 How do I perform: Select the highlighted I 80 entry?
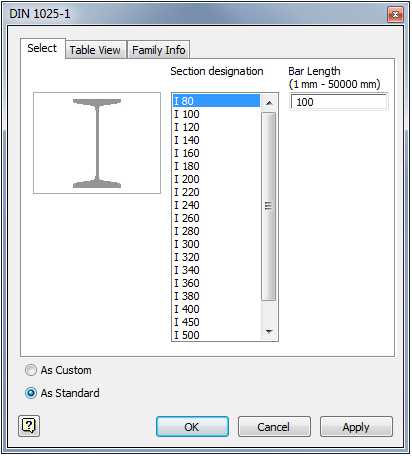click(216, 101)
